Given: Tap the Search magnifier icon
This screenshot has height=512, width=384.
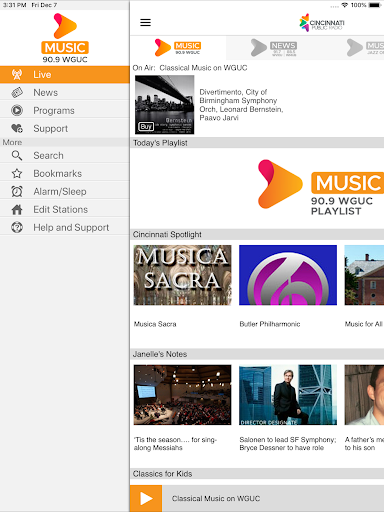Looking at the screenshot, I should pos(17,155).
